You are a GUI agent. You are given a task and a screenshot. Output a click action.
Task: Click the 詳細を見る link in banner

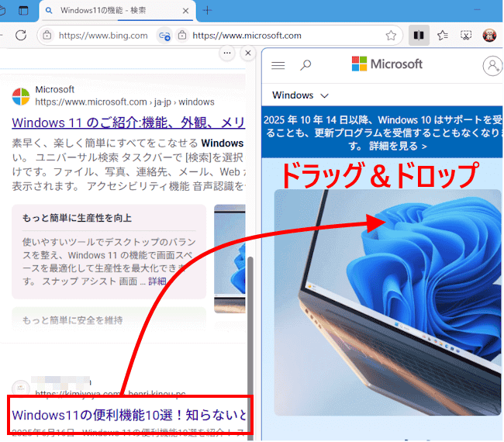point(398,147)
